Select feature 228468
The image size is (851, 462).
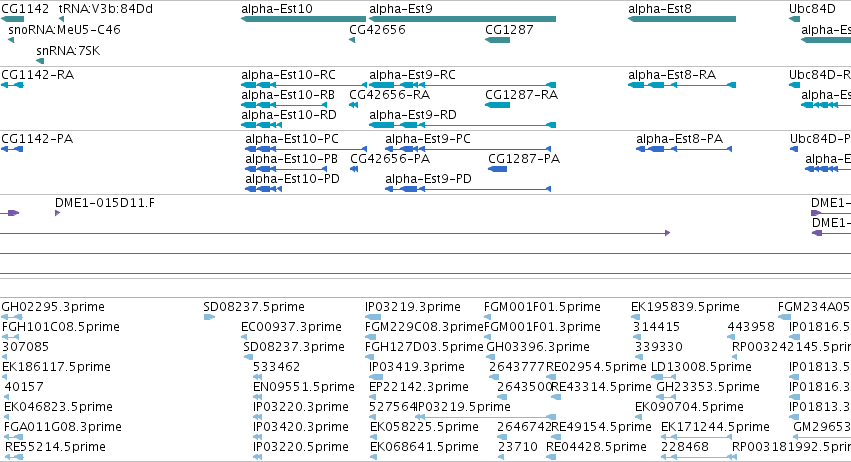[x=697, y=457]
